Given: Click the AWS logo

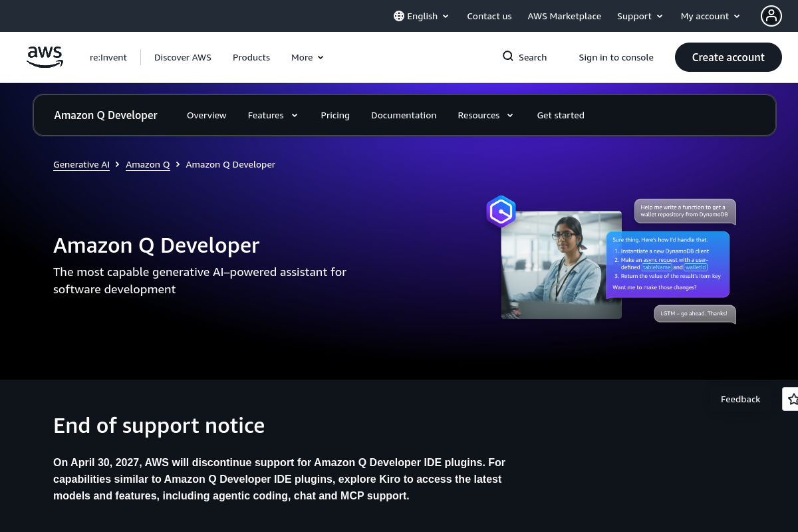Looking at the screenshot, I should click(x=45, y=57).
